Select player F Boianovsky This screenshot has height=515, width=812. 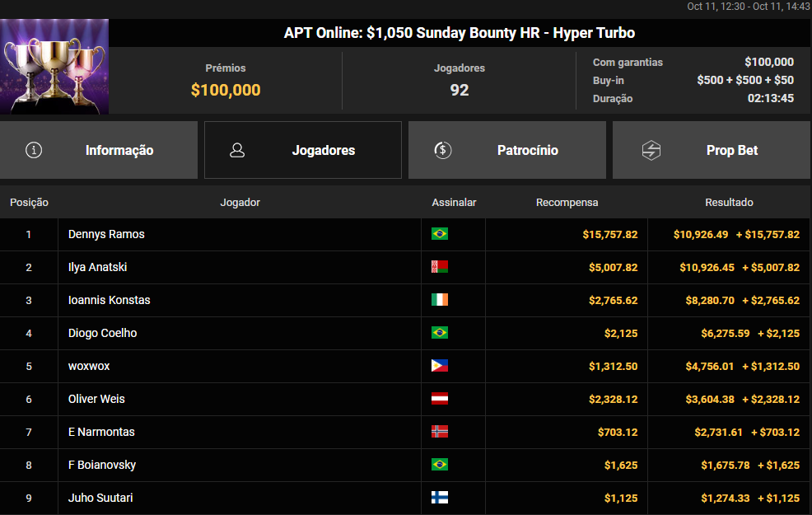(102, 465)
